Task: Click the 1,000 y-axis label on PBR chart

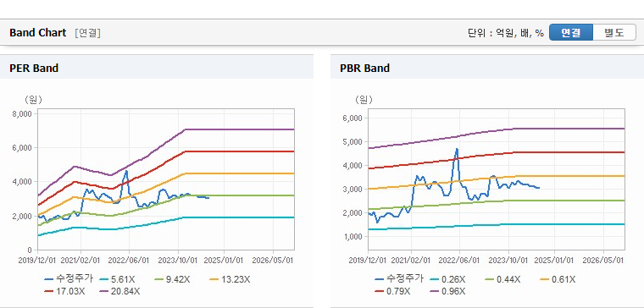Action: click(x=352, y=237)
